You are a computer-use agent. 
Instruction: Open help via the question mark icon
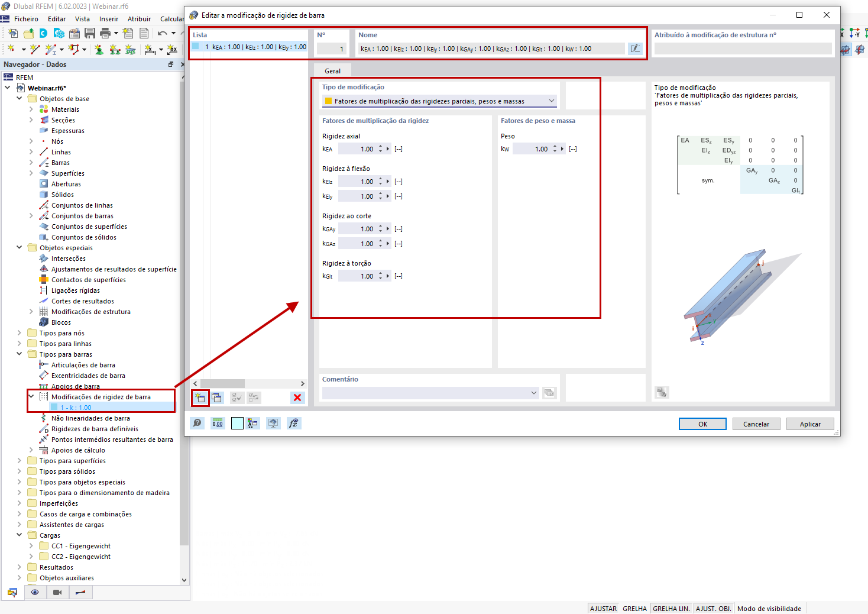pyautogui.click(x=197, y=423)
